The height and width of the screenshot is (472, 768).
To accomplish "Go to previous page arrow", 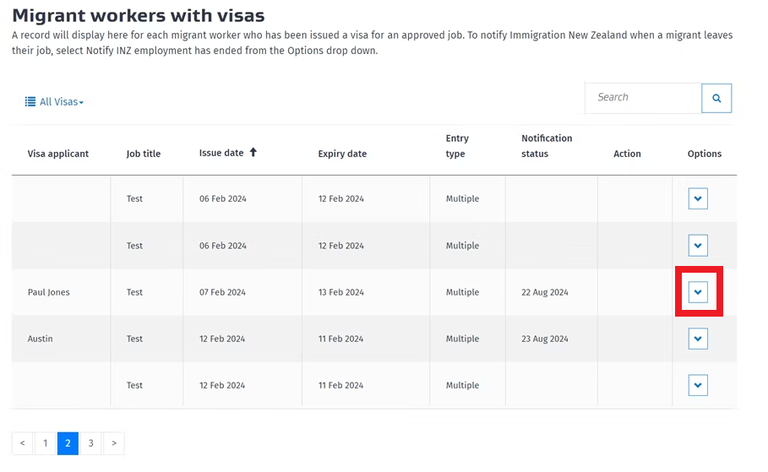I will click(23, 443).
